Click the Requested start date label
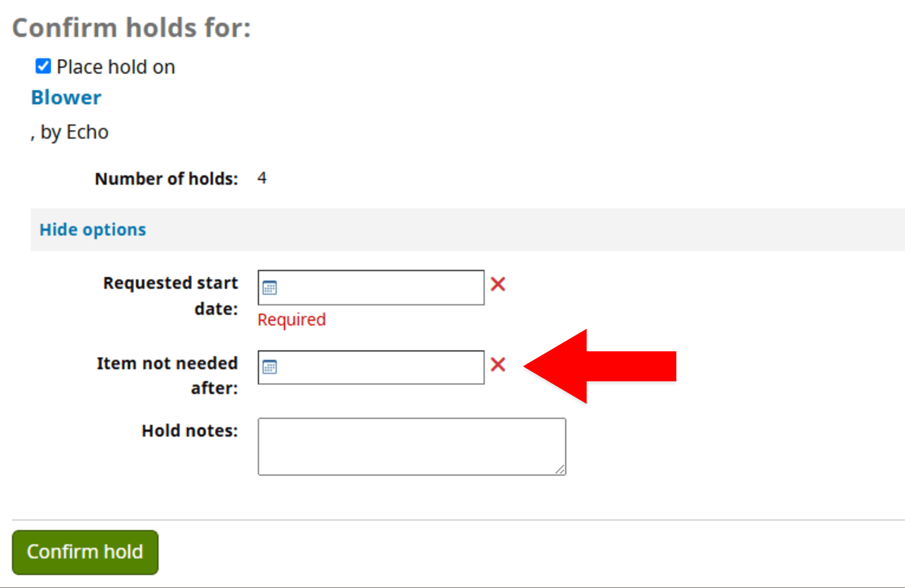 click(x=170, y=296)
